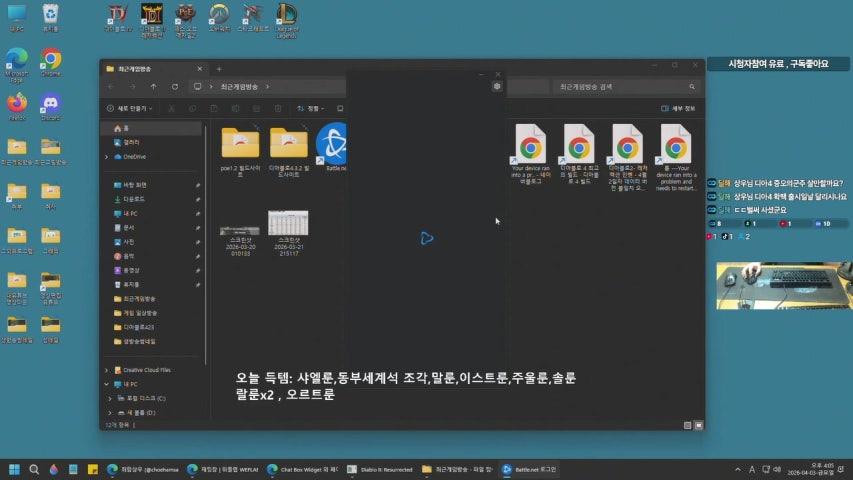Open the Path of Exile desktop shortcut
The width and height of the screenshot is (853, 480).
(x=186, y=21)
